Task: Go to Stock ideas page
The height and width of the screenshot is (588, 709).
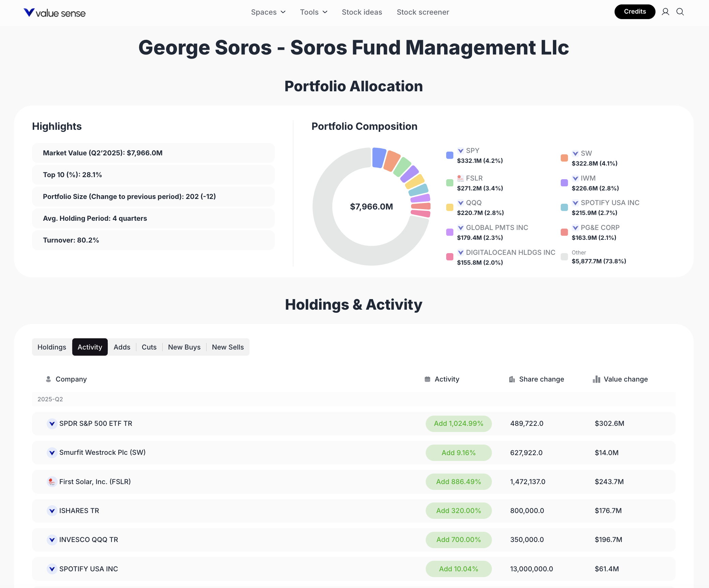Action: coord(362,12)
